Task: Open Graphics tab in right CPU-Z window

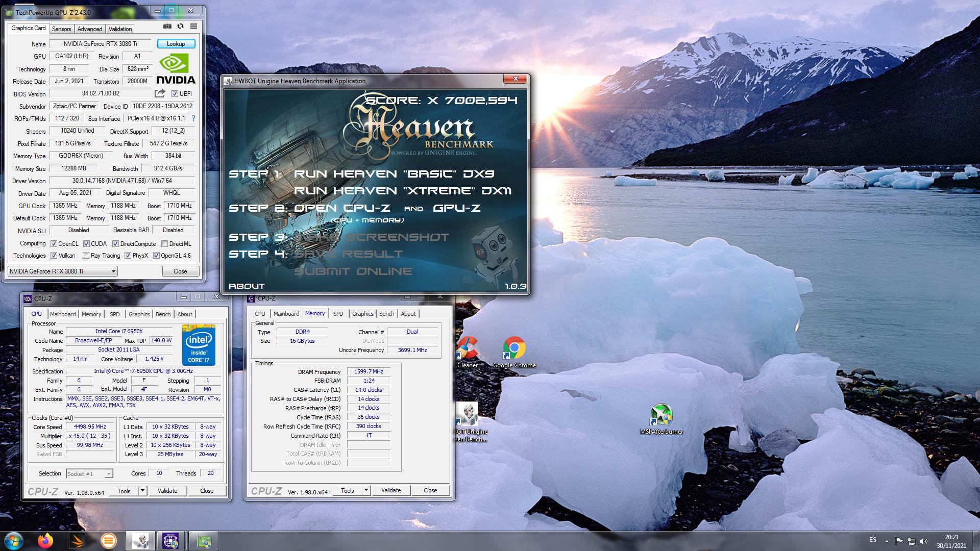Action: pos(362,314)
